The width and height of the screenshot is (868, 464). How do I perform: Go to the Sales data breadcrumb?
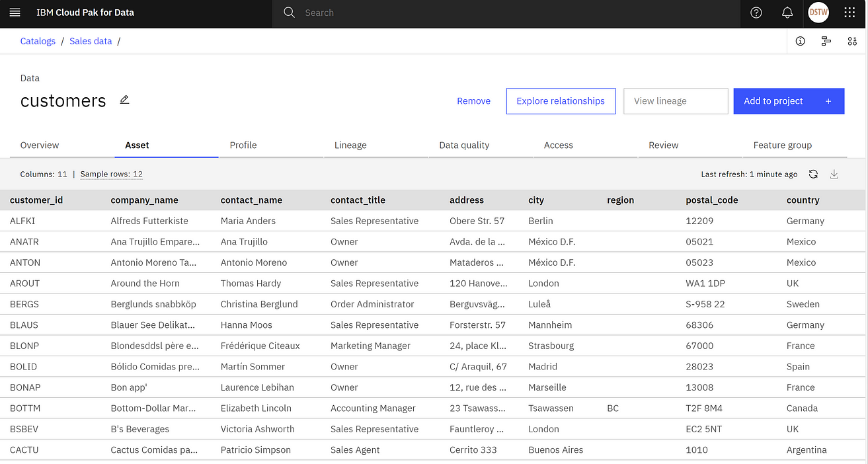pos(91,41)
